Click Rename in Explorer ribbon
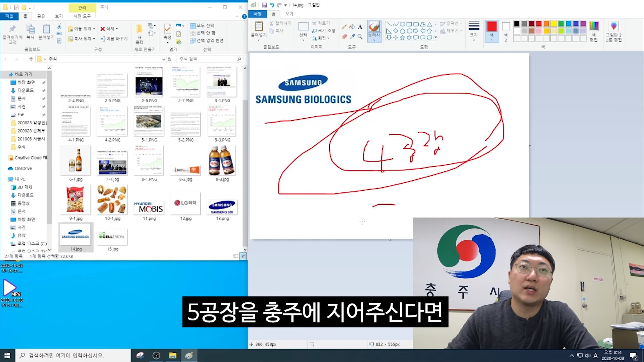Image resolution: width=644 pixels, height=362 pixels. tap(114, 39)
